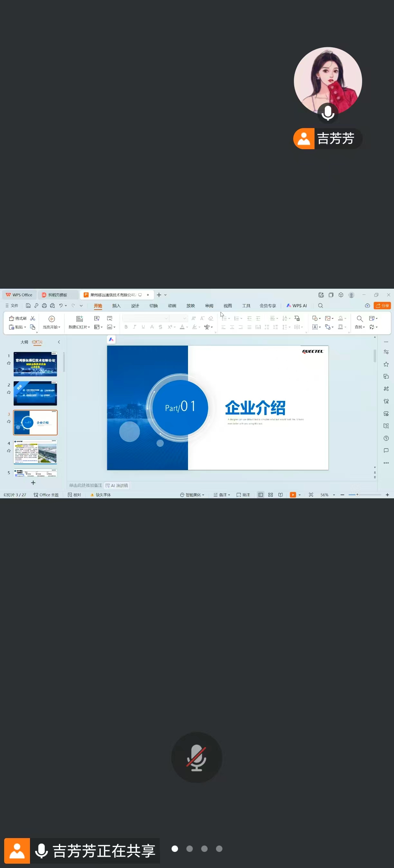Click the scissors cut icon

click(33, 318)
